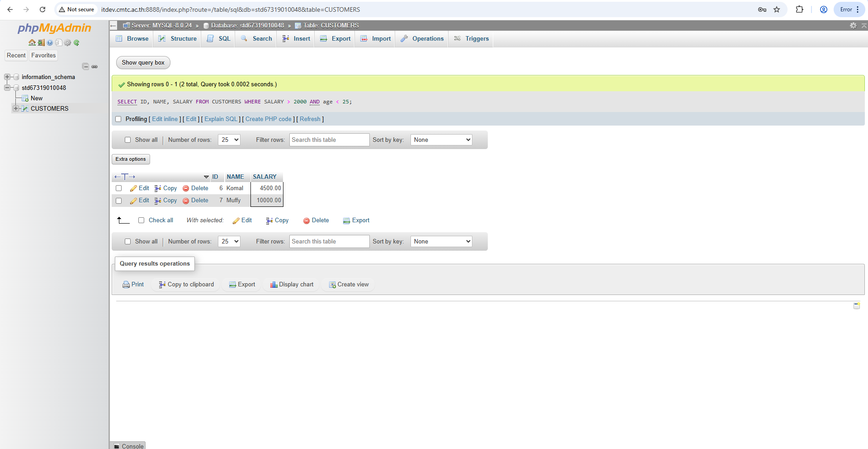
Task: Click the red Delete icon for Komal row
Action: click(x=186, y=188)
